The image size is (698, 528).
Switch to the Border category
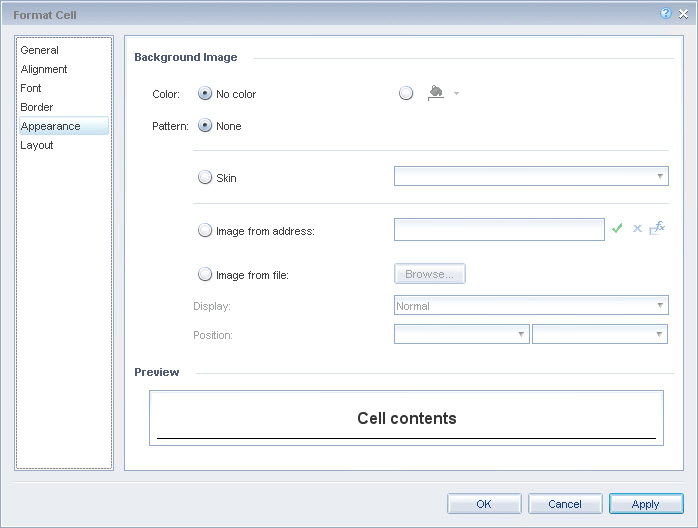tap(37, 107)
